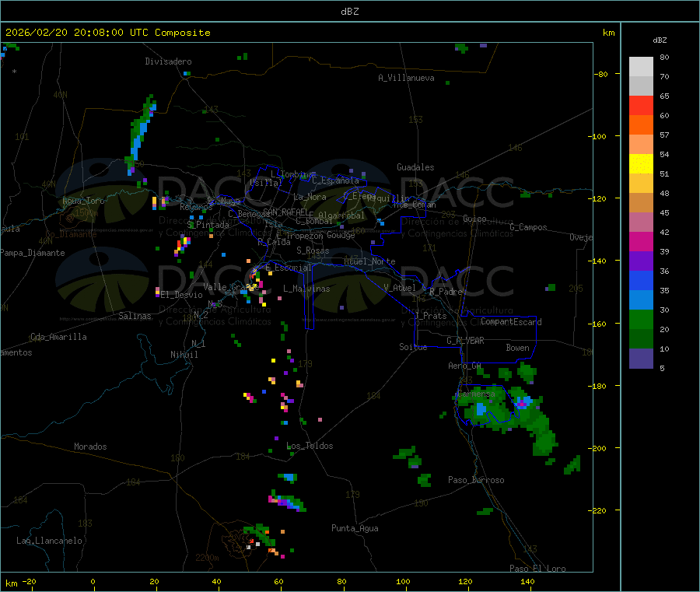The width and height of the screenshot is (700, 592).
Task: Click the elongated blue echo band south of Divisadero
Action: (x=141, y=134)
